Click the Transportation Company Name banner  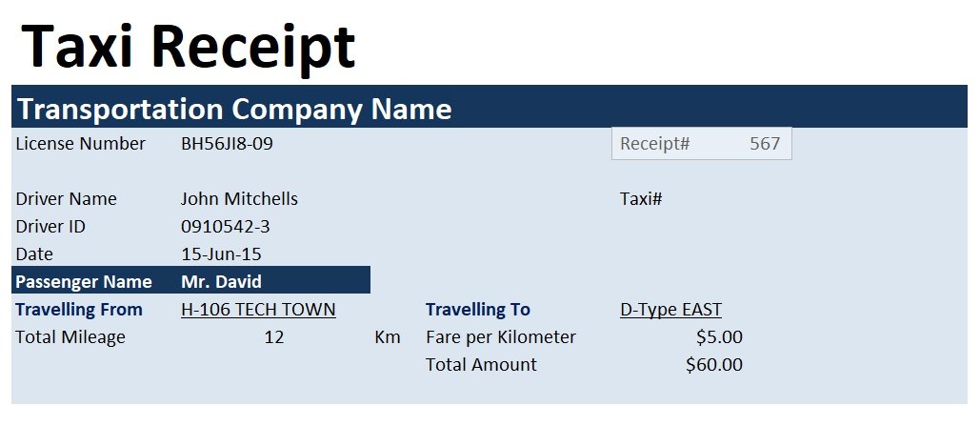tap(490, 107)
